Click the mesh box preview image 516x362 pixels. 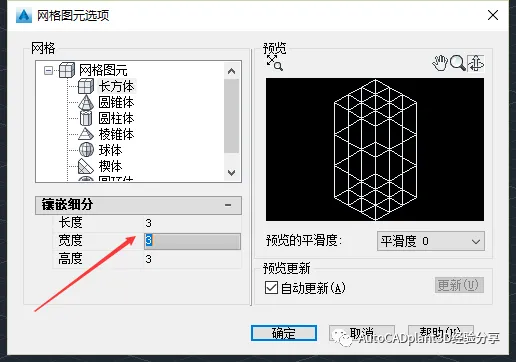click(375, 149)
